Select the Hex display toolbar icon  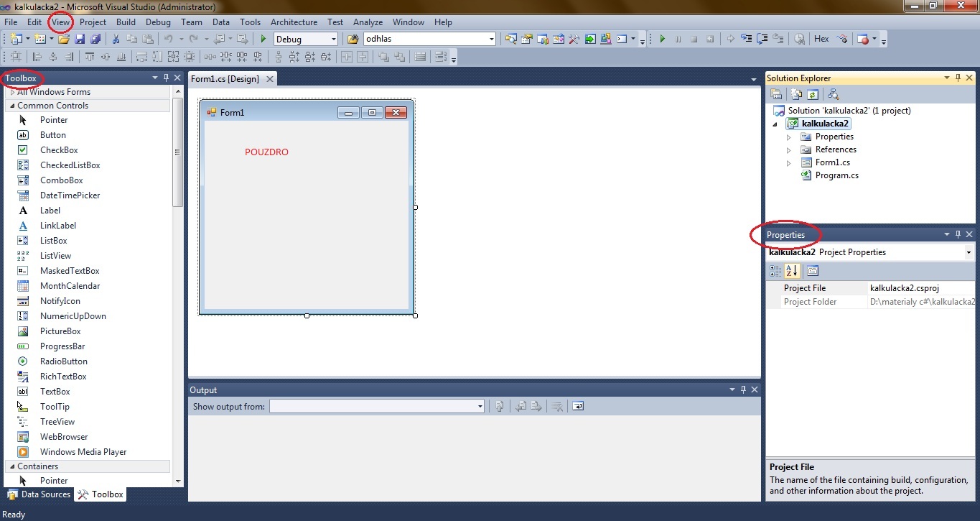[x=821, y=39]
